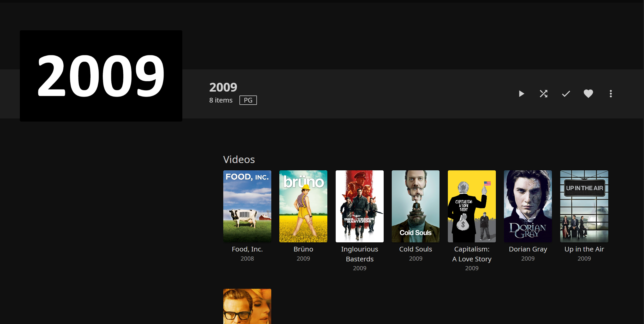Click the PG rating badge

[x=248, y=100]
